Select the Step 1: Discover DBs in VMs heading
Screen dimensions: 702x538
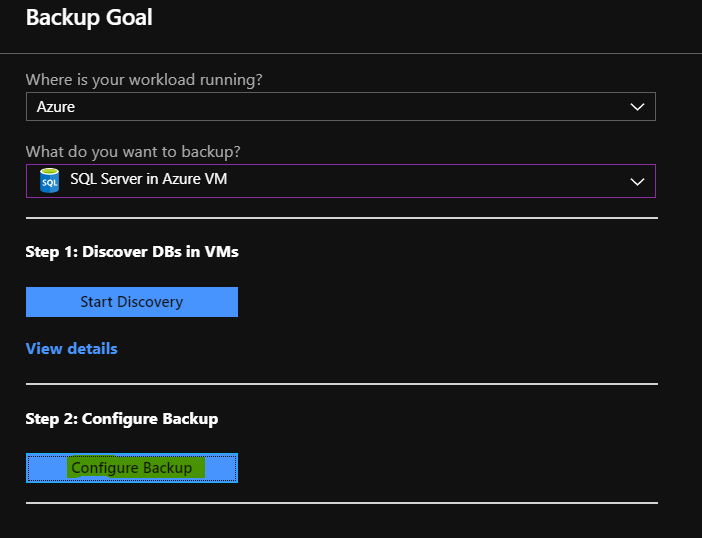tap(132, 252)
